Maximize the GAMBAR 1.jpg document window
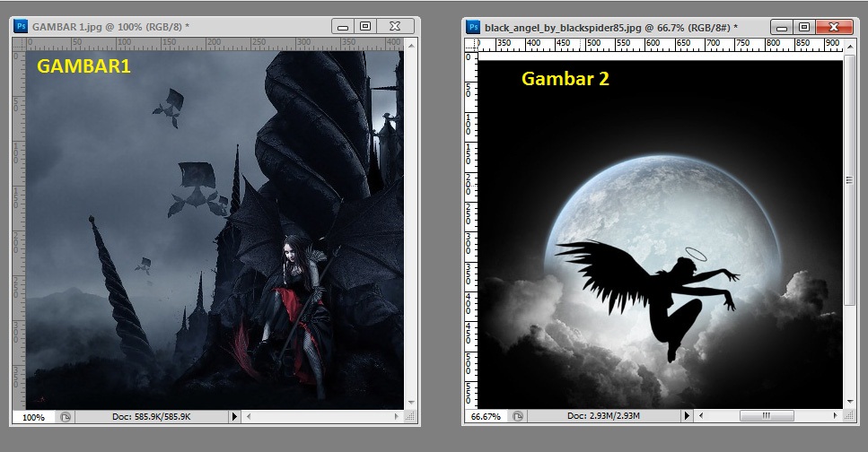The width and height of the screenshot is (868, 452). point(365,26)
